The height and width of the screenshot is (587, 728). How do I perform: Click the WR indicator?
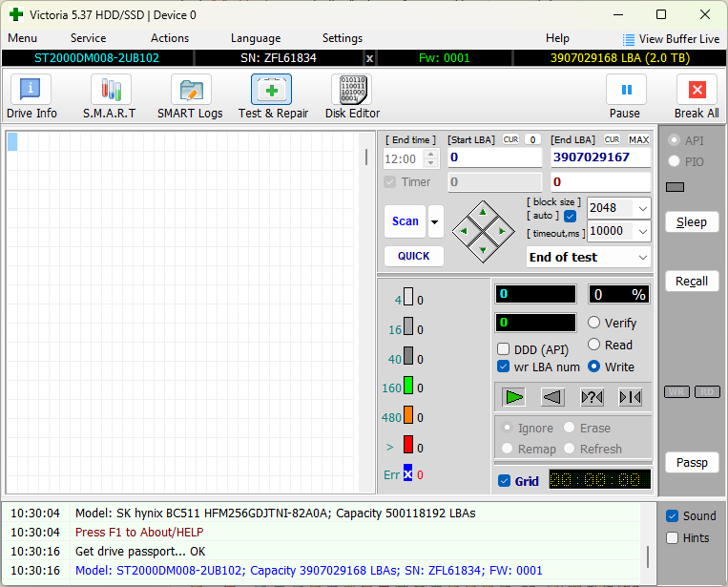(676, 392)
